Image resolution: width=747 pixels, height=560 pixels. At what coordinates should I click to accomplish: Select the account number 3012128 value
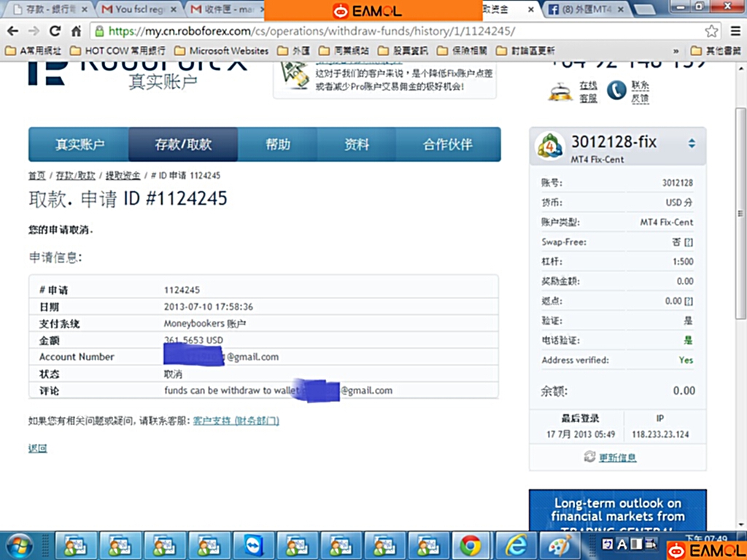click(678, 183)
